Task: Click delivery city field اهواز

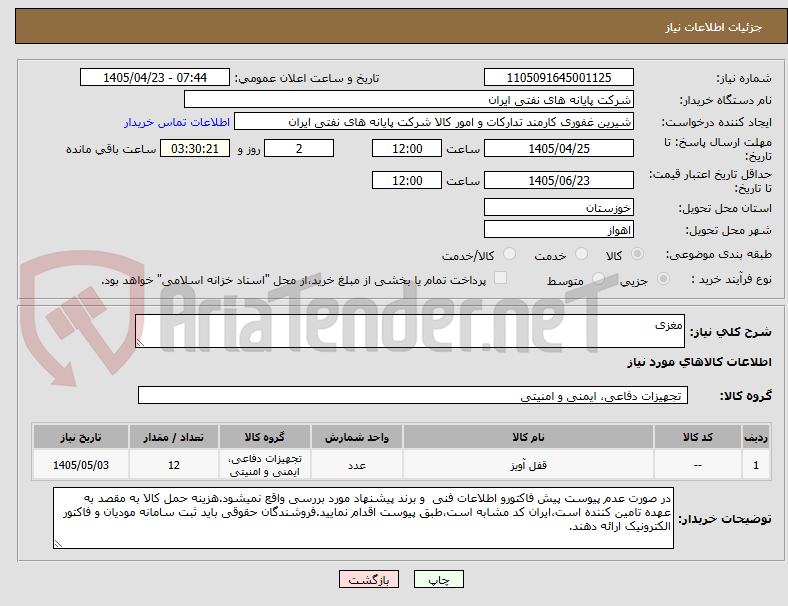Action: point(558,230)
